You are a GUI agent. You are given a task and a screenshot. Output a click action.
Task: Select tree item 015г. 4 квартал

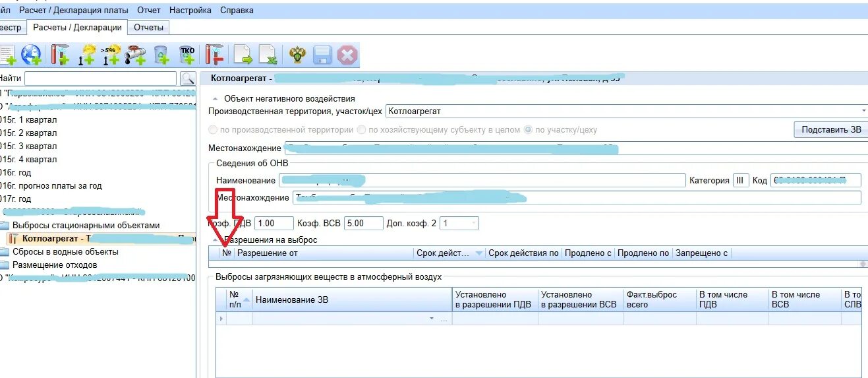coord(29,160)
